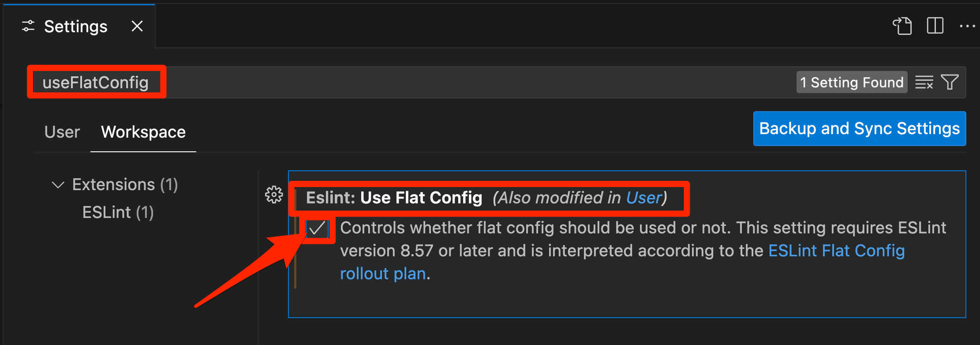Select ESLint (1) in the settings tree
The image size is (980, 345).
(118, 213)
